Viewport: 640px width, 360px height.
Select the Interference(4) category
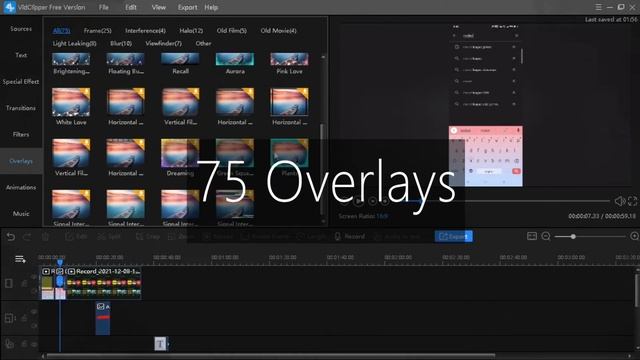click(x=145, y=31)
